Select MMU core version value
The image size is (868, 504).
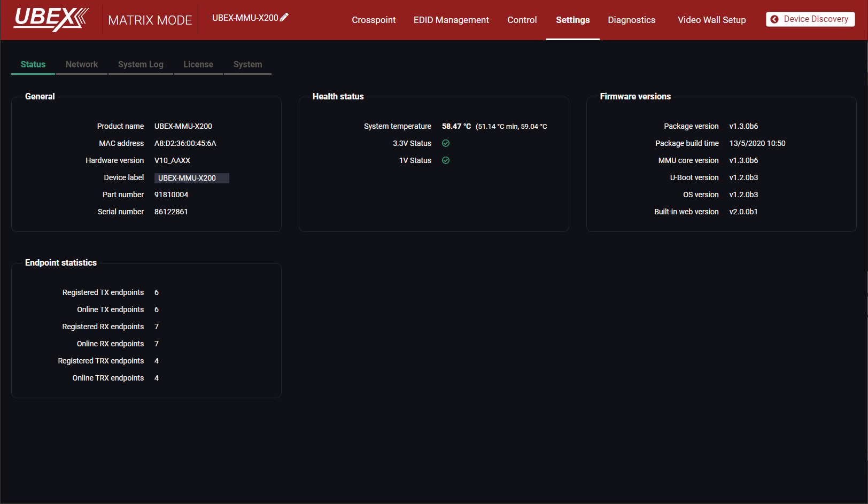point(743,160)
